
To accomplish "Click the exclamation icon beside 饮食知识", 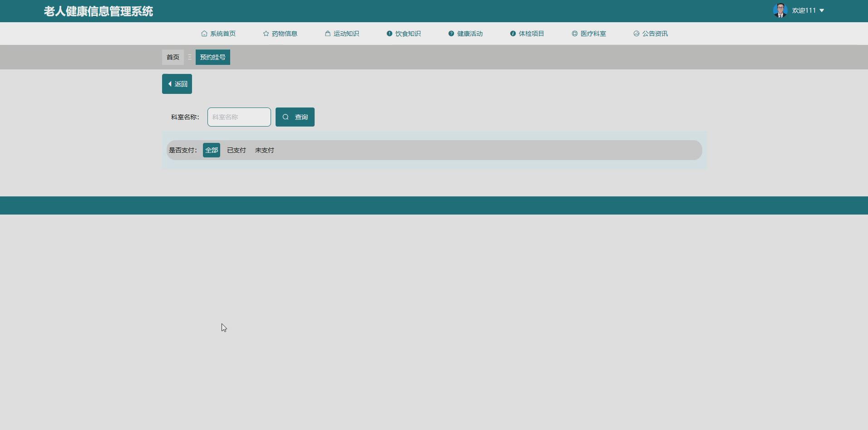I will (x=390, y=34).
